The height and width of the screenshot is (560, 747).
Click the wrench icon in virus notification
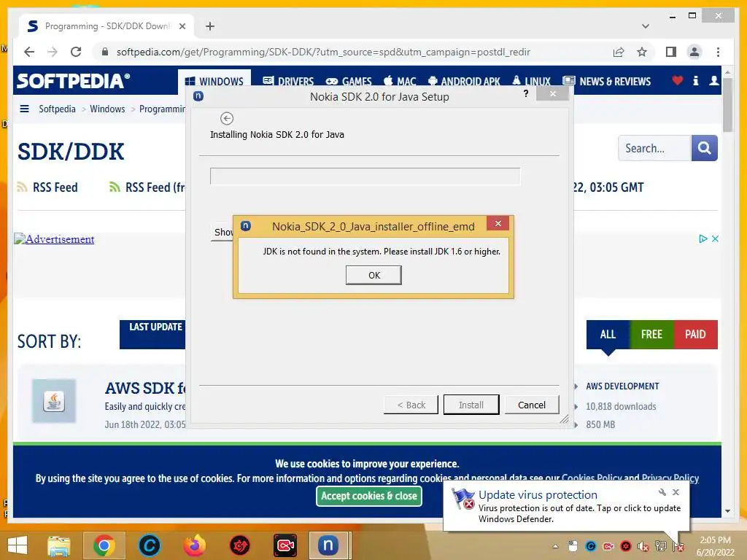(662, 492)
